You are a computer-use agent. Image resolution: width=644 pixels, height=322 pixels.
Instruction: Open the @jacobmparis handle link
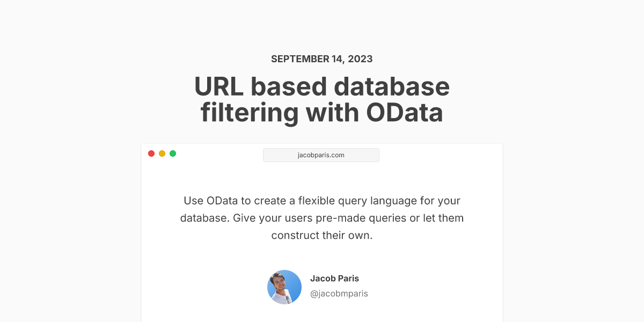tap(339, 294)
